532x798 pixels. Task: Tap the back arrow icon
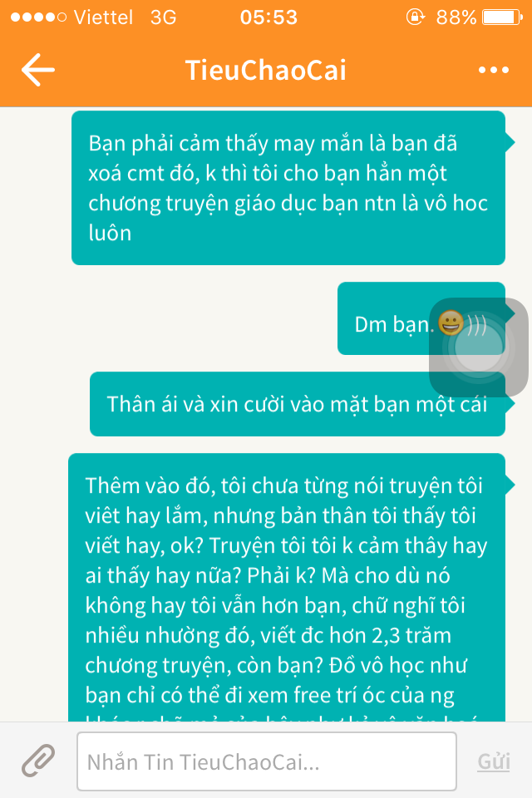37,70
